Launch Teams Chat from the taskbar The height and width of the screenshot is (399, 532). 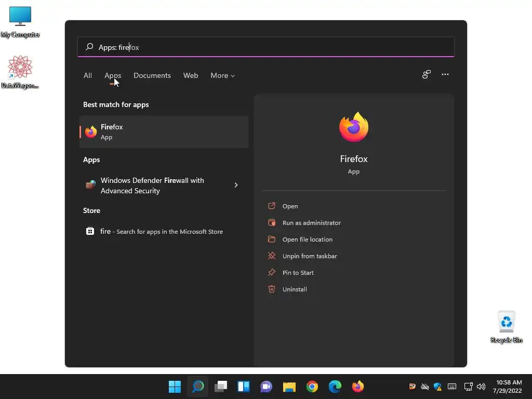coord(267,387)
